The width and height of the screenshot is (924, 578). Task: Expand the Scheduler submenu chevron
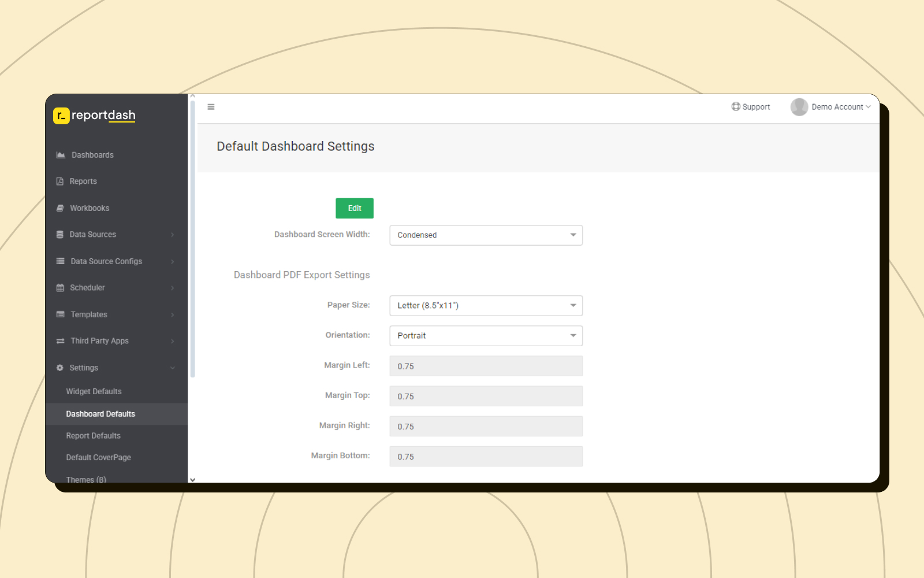tap(173, 288)
